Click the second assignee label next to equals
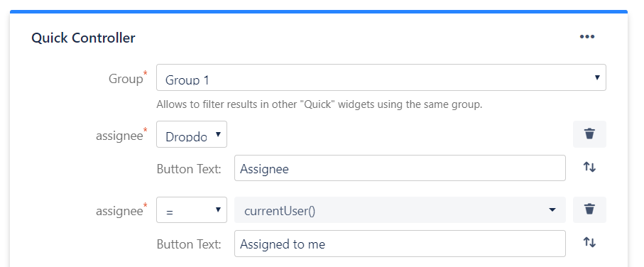644x267 pixels. click(119, 211)
